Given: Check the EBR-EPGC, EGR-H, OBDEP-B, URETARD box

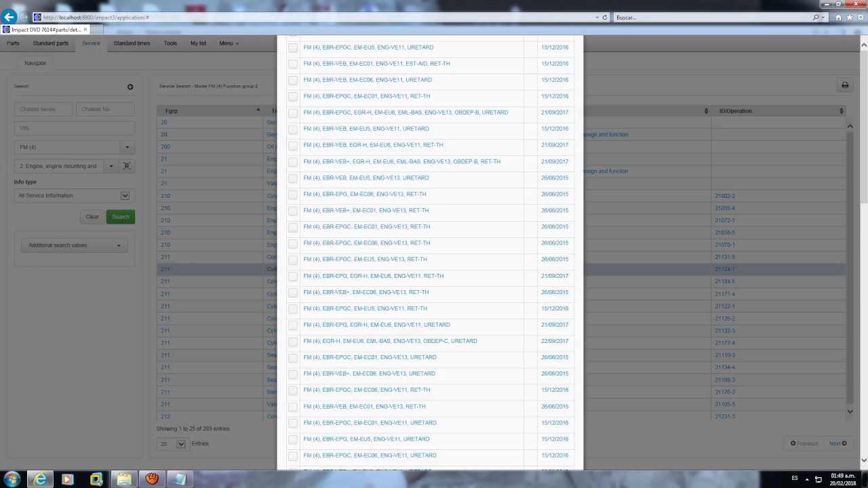Looking at the screenshot, I should pos(293,113).
